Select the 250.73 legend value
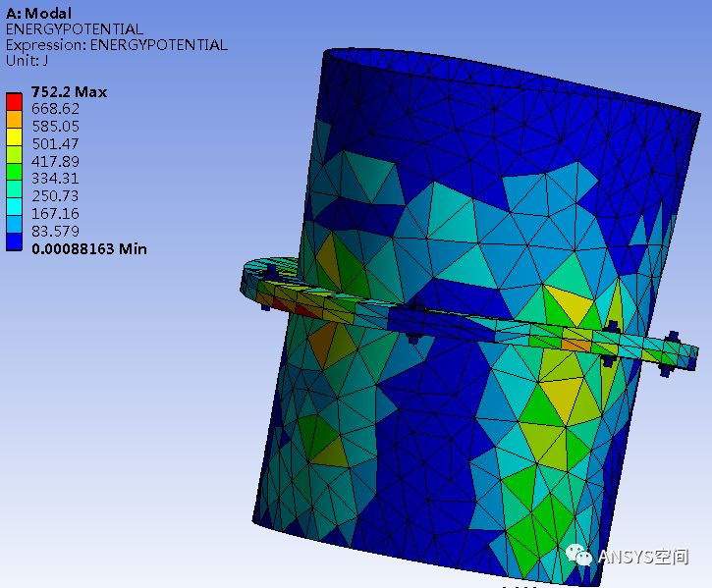The width and height of the screenshot is (712, 588). coord(55,196)
